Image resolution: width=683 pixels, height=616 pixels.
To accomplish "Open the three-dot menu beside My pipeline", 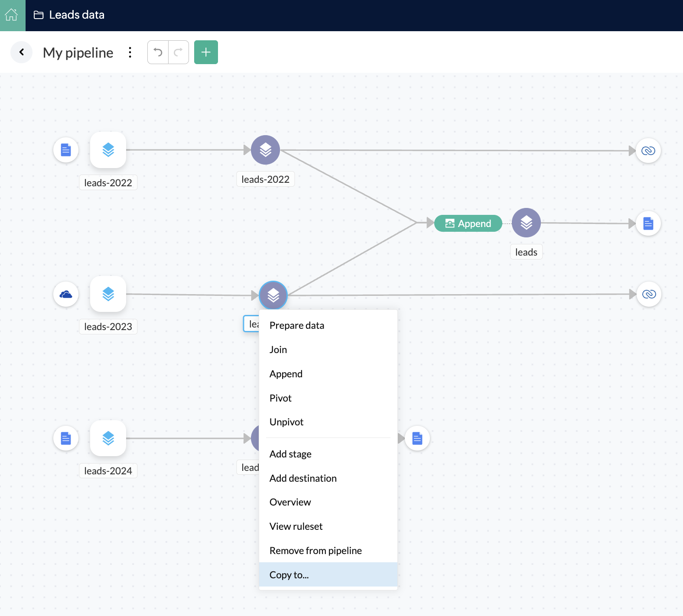I will [130, 52].
